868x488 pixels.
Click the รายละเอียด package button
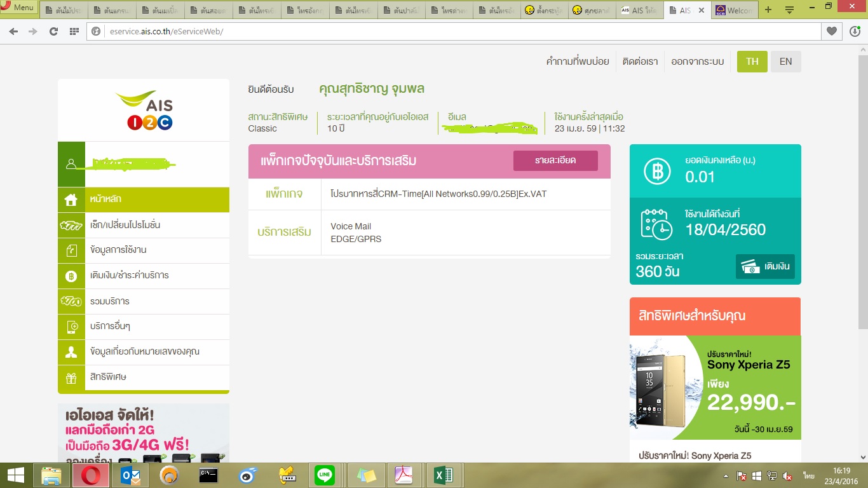pos(555,161)
